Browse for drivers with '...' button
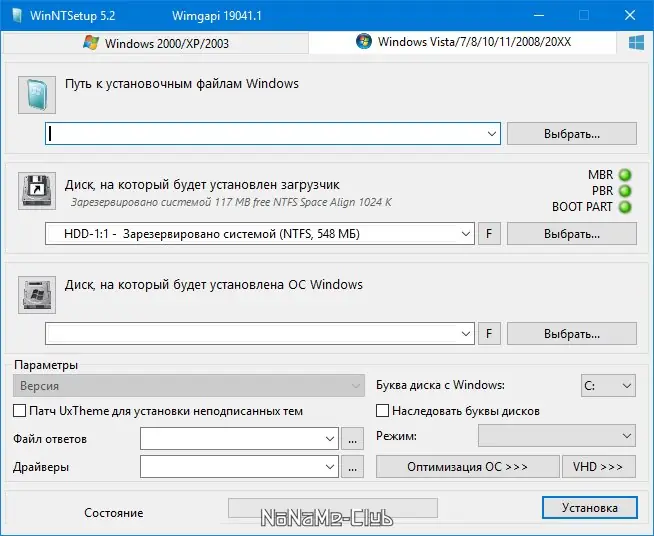Screen dimensions: 654x536 pos(352,467)
